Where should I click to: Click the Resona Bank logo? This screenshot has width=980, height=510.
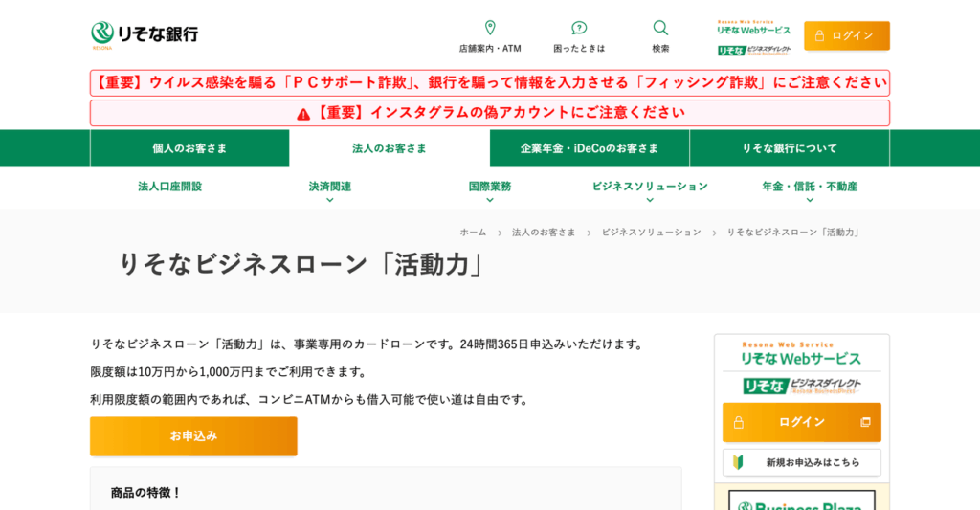tap(145, 34)
